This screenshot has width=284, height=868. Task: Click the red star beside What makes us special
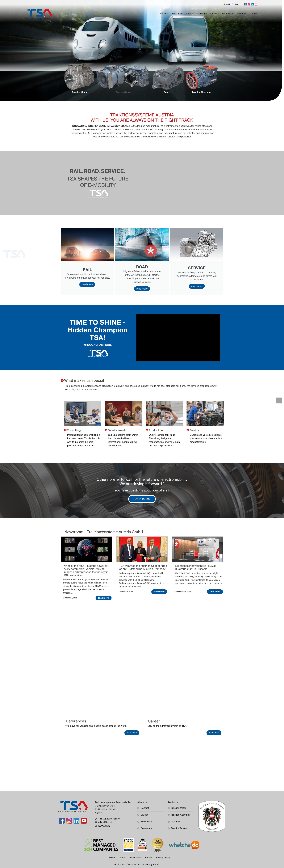(x=62, y=380)
